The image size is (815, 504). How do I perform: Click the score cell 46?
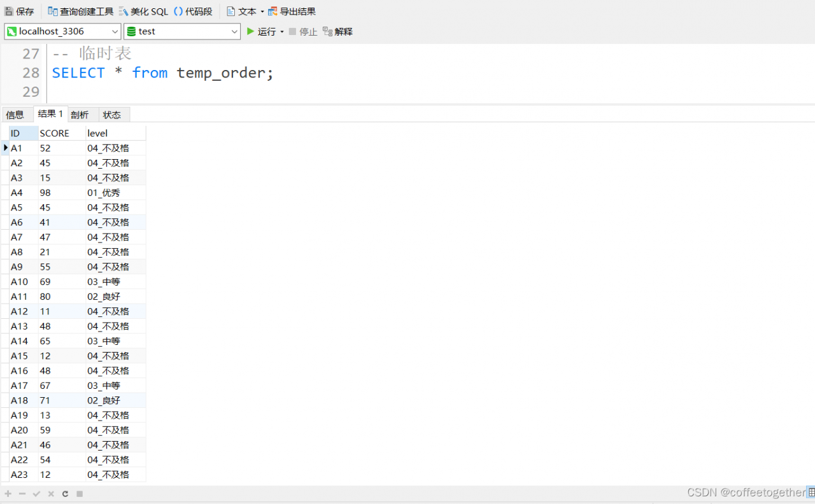pyautogui.click(x=62, y=445)
